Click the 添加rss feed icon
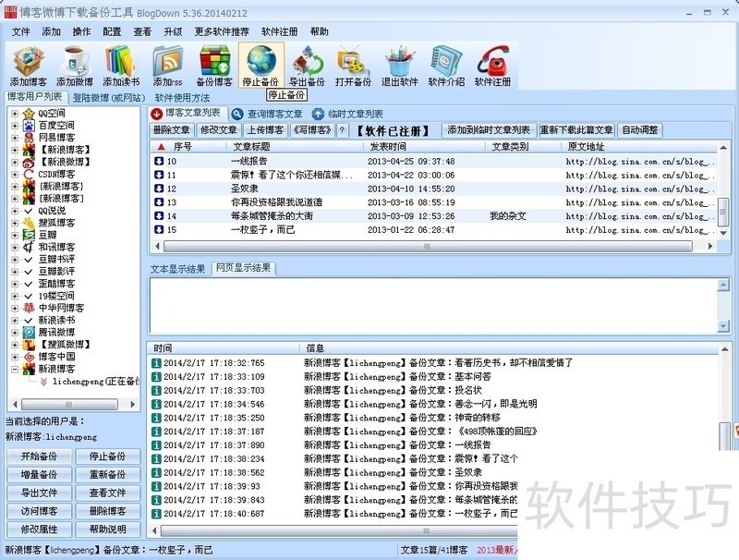 click(168, 65)
